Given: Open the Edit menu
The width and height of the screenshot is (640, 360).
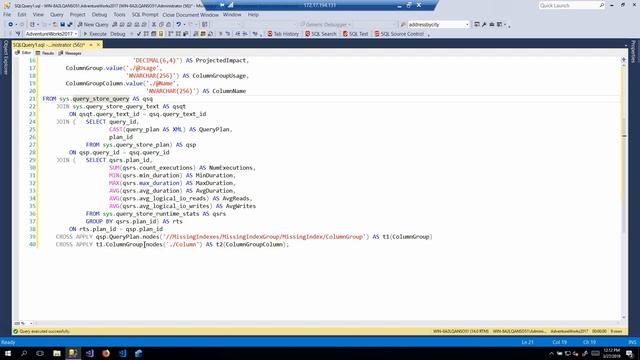Looking at the screenshot, I should (x=22, y=15).
